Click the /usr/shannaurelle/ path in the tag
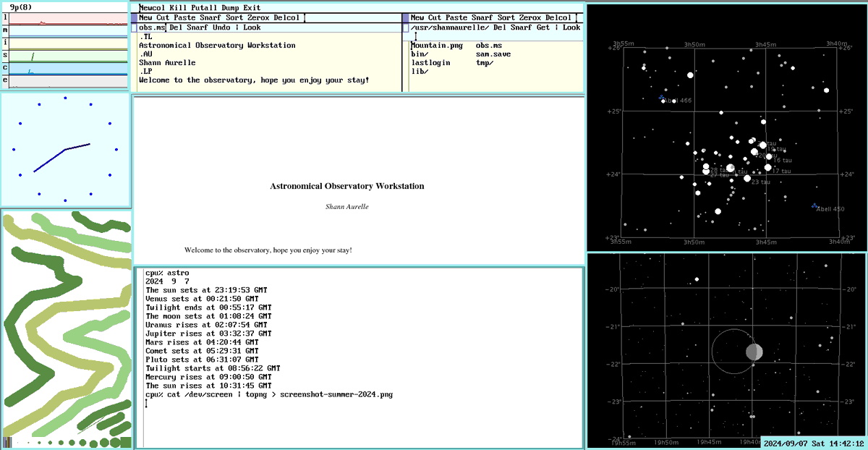 [x=450, y=27]
